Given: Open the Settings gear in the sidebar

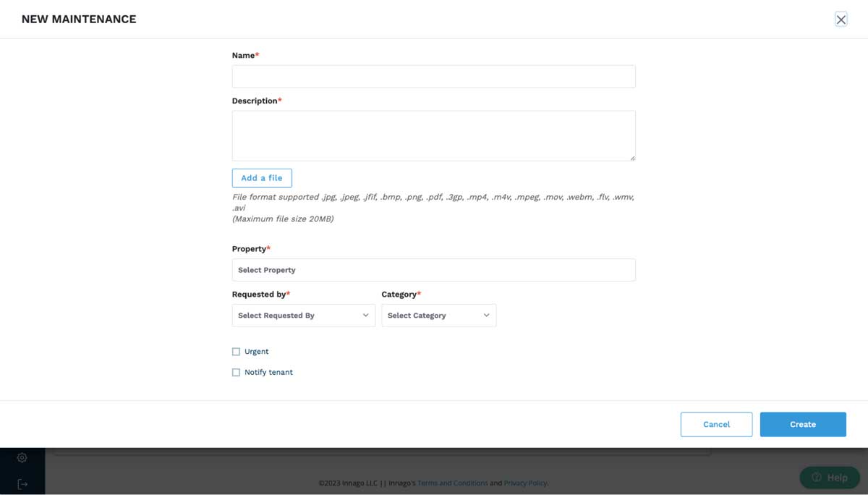Looking at the screenshot, I should coord(22,457).
